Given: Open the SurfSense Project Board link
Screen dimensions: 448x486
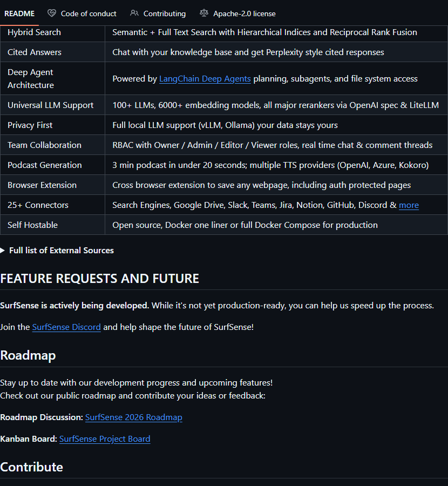Looking at the screenshot, I should coord(105,439).
